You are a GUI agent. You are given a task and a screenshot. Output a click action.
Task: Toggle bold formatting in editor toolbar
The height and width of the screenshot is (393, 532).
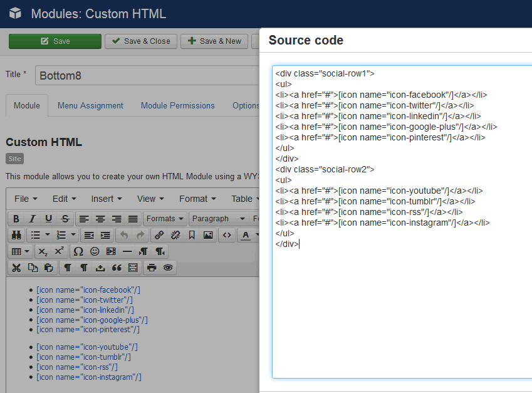16,219
